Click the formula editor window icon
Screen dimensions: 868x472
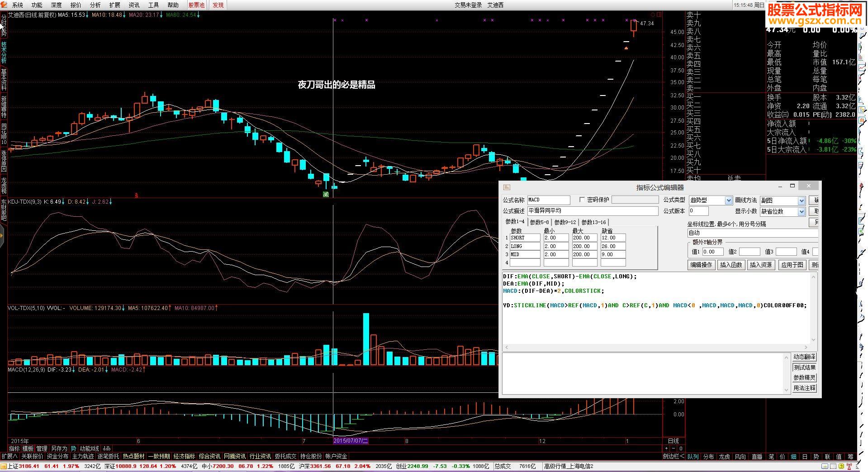click(x=507, y=187)
